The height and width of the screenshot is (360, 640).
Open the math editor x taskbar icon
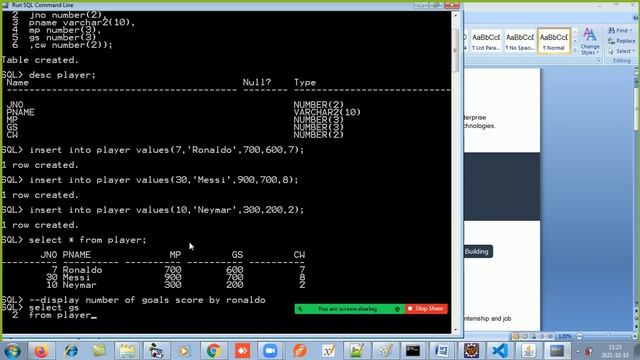(x=328, y=351)
